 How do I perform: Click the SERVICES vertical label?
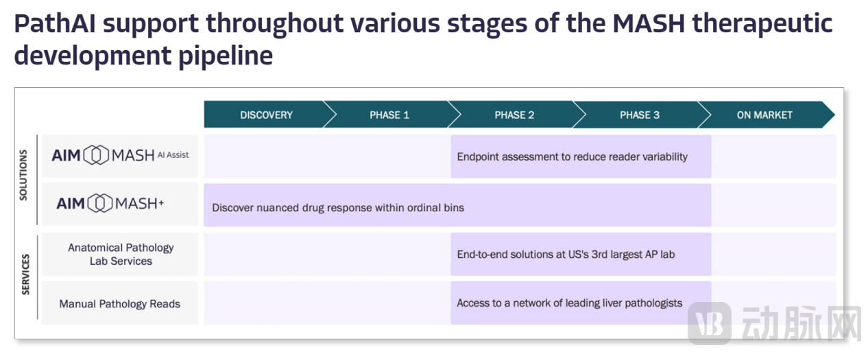tap(25, 274)
